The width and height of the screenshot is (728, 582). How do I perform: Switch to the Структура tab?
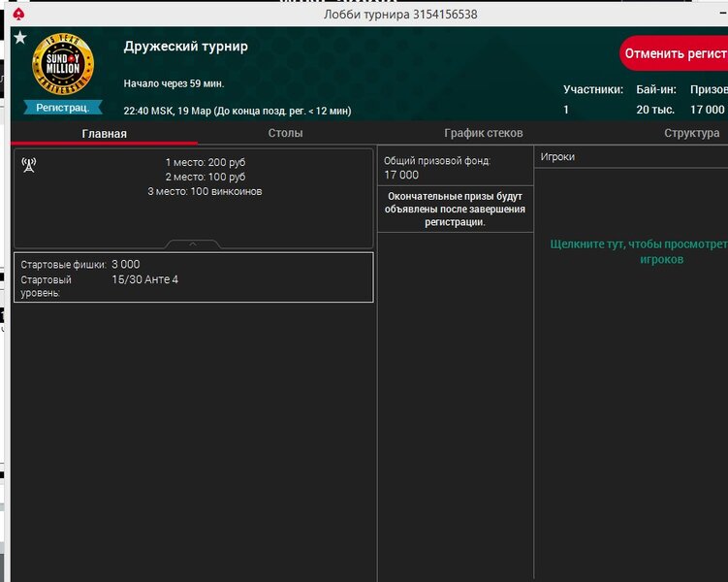click(x=691, y=133)
